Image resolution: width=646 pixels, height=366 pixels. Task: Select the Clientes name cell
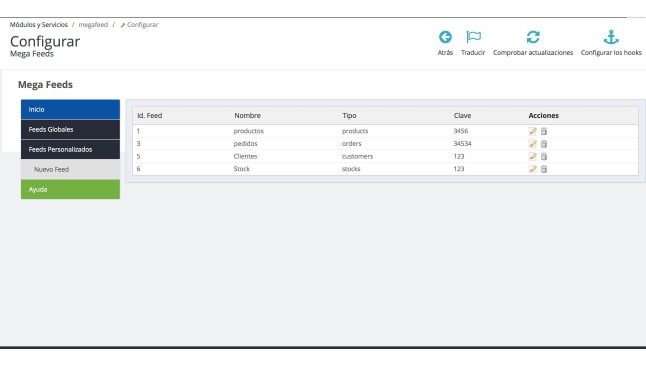245,156
